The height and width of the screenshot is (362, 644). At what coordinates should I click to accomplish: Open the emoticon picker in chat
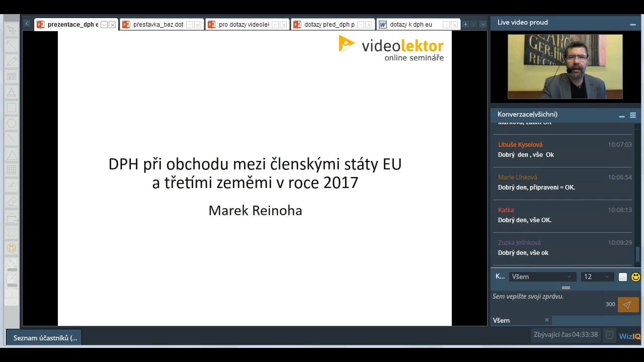click(x=635, y=277)
